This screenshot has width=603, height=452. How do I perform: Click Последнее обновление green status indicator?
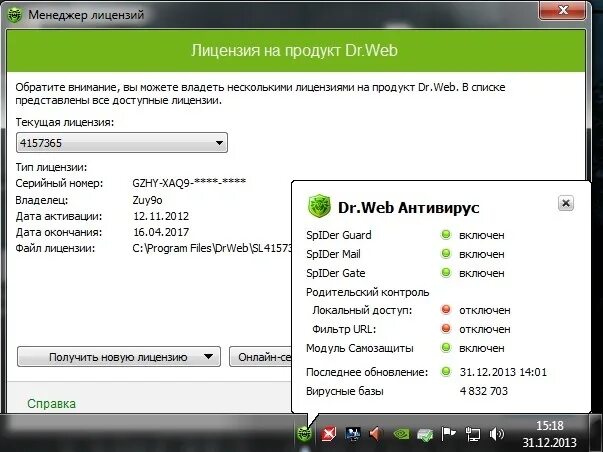446,371
